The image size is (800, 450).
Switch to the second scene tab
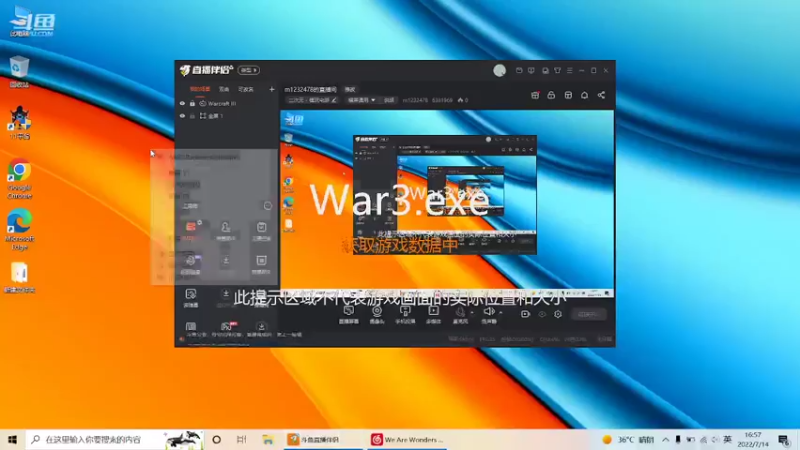coord(224,89)
